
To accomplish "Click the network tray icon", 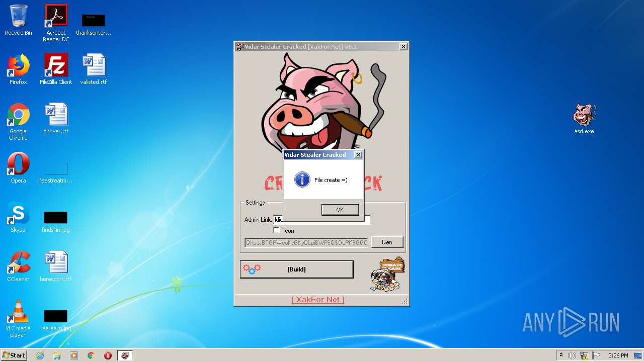I will tap(584, 355).
